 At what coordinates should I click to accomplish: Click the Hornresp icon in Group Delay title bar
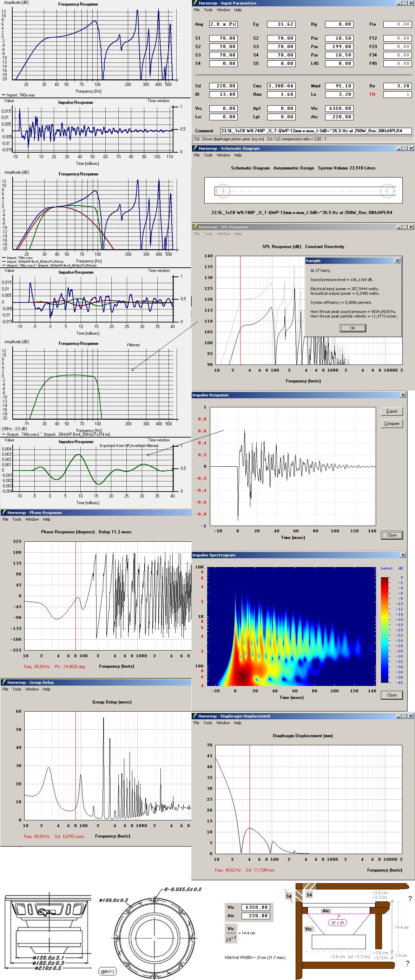pyautogui.click(x=4, y=682)
